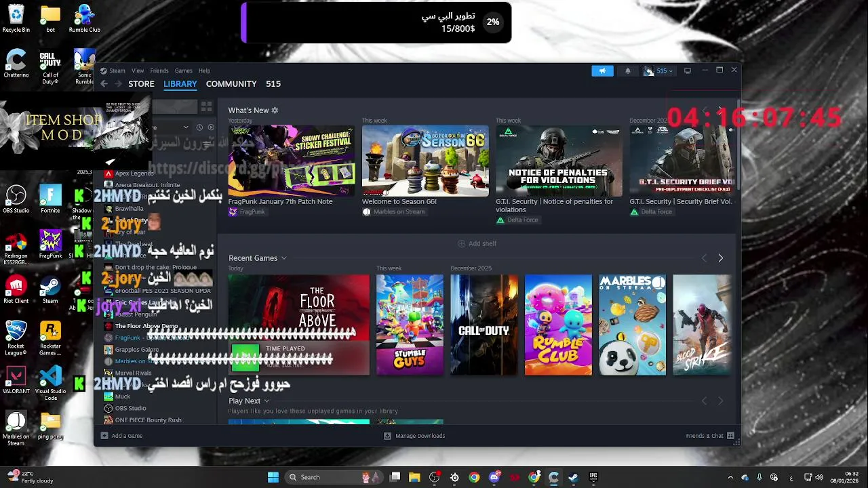Open Call of Duty tile in Recent Games

click(484, 325)
